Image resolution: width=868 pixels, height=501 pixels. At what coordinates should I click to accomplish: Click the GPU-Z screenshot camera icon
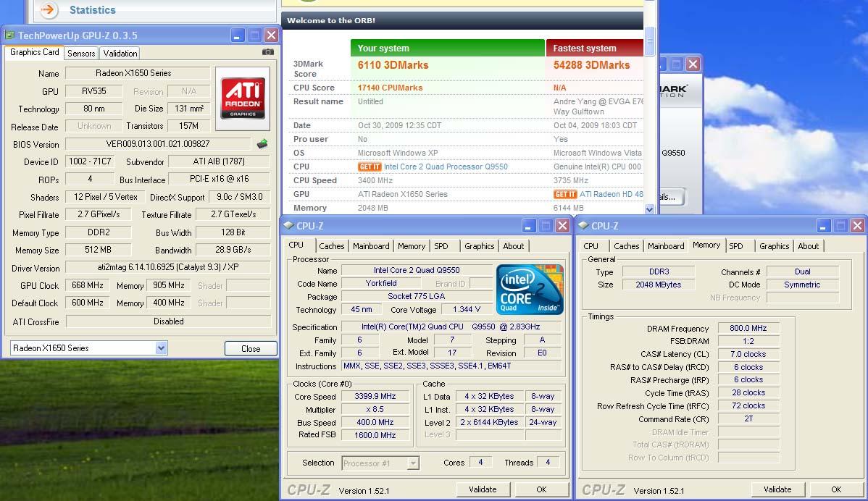coord(268,52)
